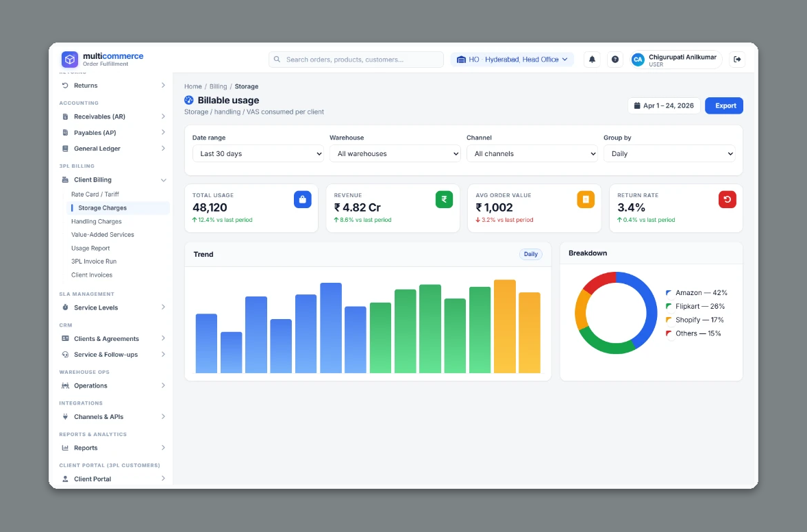Click the Shopify orange legend swatch
This screenshot has width=807, height=532.
[669, 320]
